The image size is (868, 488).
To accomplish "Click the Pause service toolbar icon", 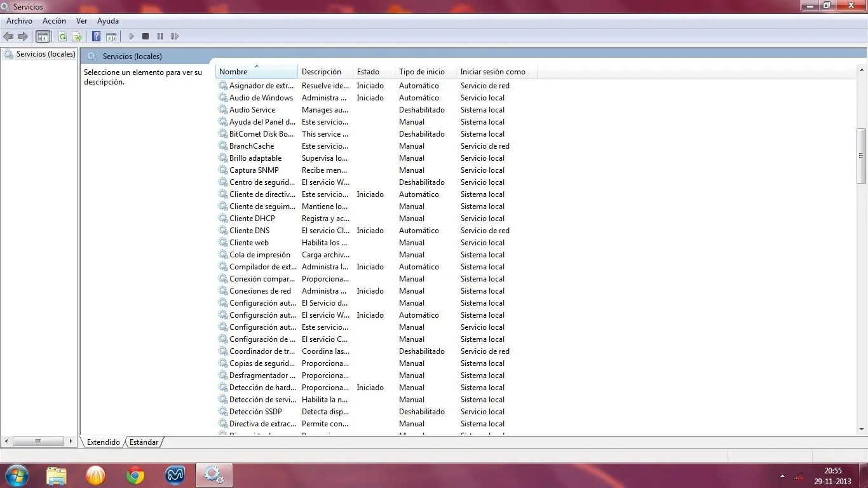I will (x=160, y=37).
